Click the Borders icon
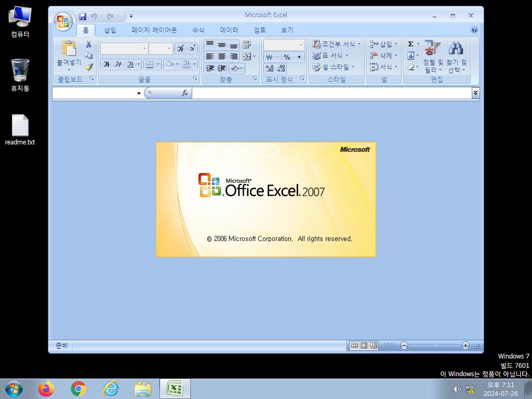The width and height of the screenshot is (532, 399). pos(150,64)
